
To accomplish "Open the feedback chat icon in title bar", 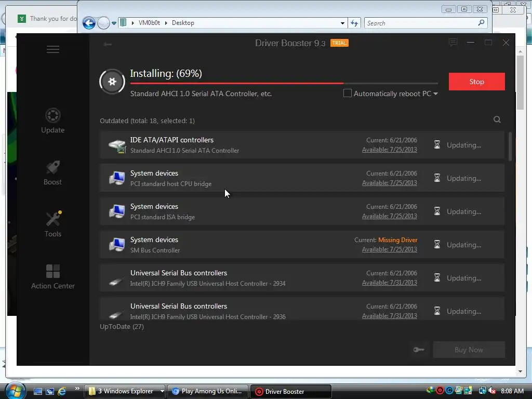I will pos(453,43).
